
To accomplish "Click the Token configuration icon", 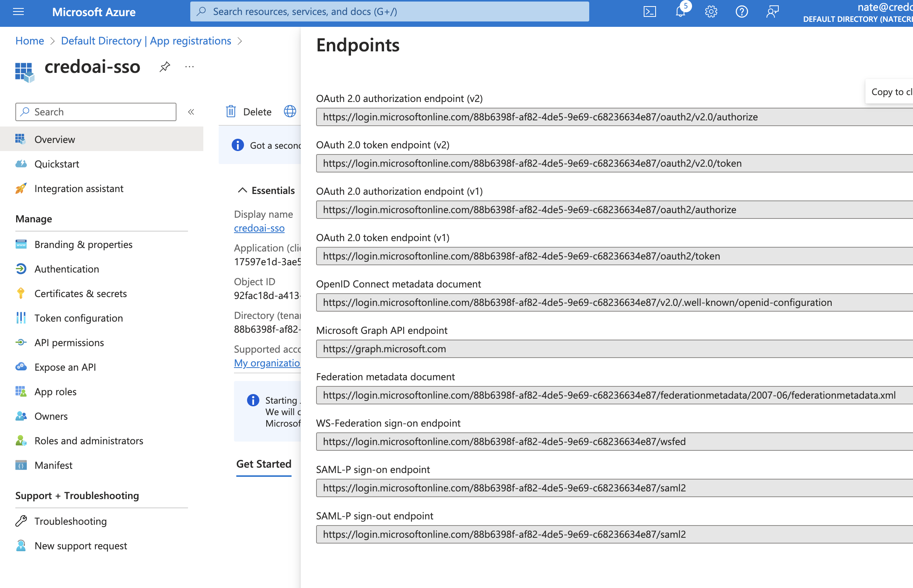I will click(x=21, y=318).
